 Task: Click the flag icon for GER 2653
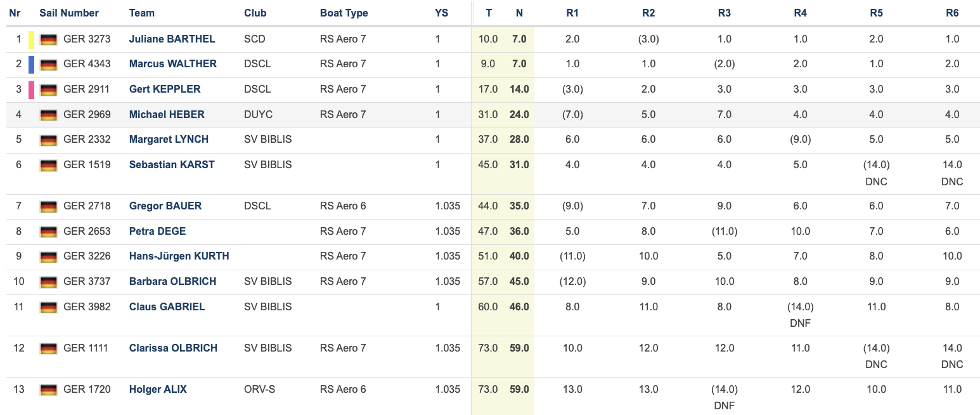tap(48, 232)
